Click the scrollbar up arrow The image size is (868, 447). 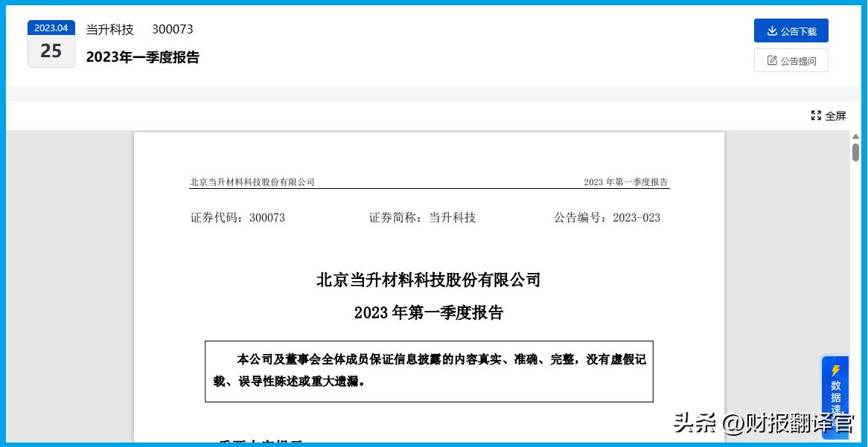point(855,136)
